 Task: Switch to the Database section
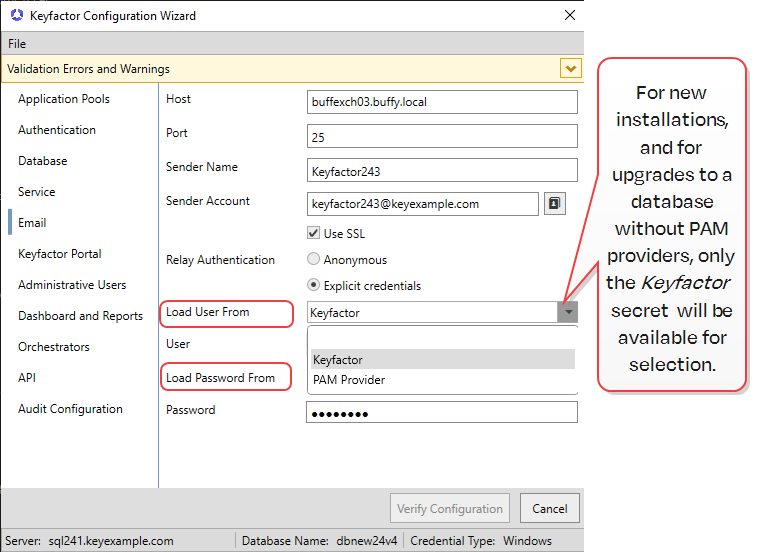[x=43, y=161]
